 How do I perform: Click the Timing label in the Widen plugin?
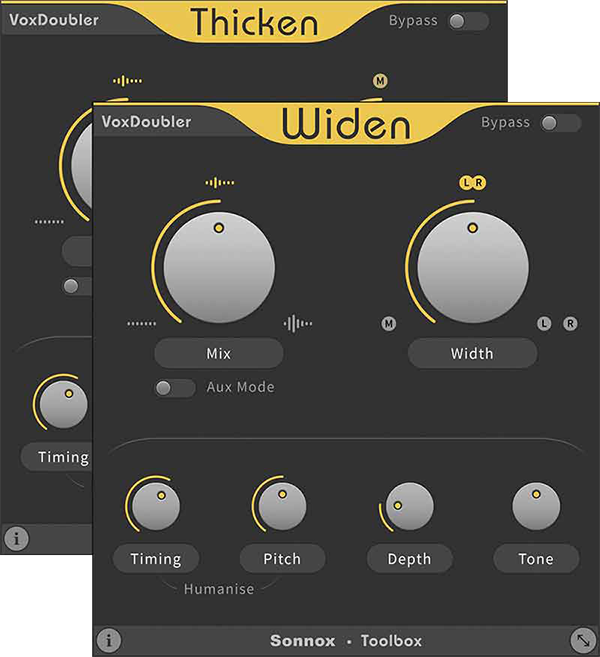pyautogui.click(x=156, y=559)
